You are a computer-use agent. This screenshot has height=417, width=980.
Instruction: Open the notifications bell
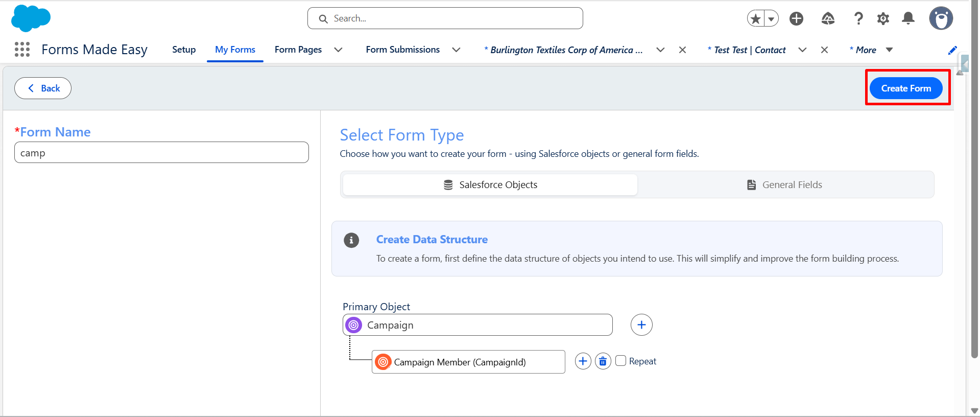pos(908,19)
